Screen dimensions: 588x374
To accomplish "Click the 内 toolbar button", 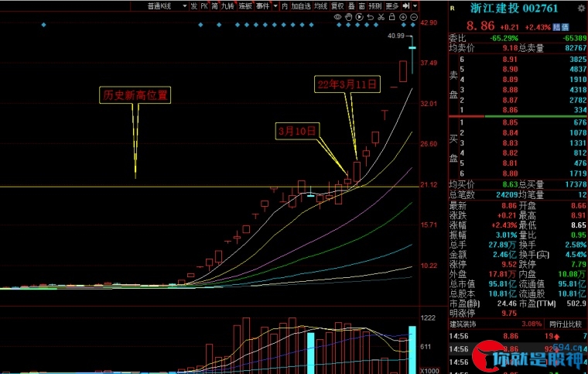I will (x=285, y=6).
